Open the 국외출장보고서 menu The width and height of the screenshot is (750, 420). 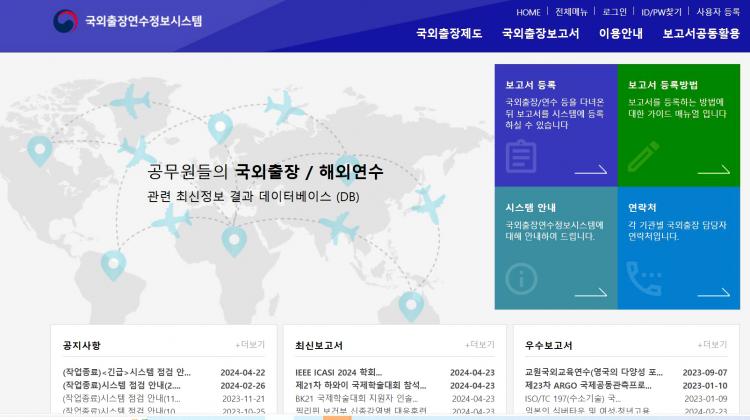(x=540, y=33)
